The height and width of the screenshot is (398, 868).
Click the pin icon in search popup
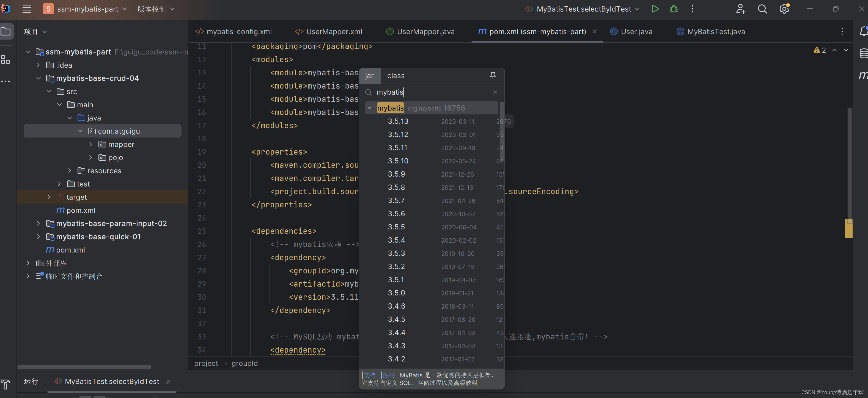(493, 75)
